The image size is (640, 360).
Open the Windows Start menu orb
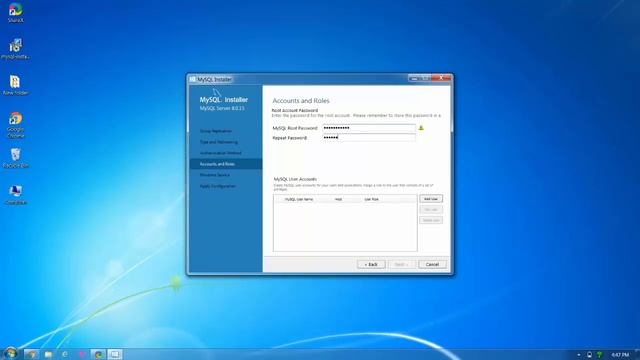point(10,353)
